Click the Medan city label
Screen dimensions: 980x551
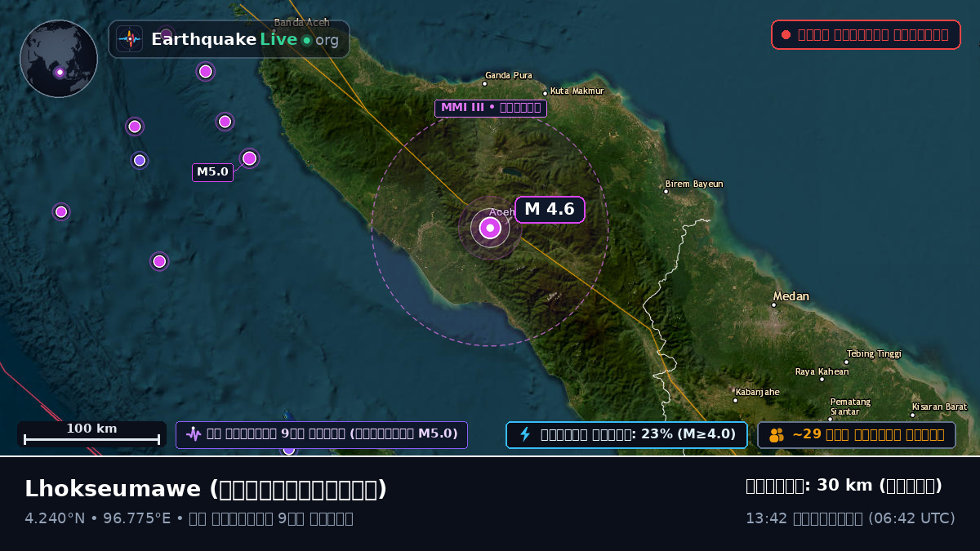point(791,296)
